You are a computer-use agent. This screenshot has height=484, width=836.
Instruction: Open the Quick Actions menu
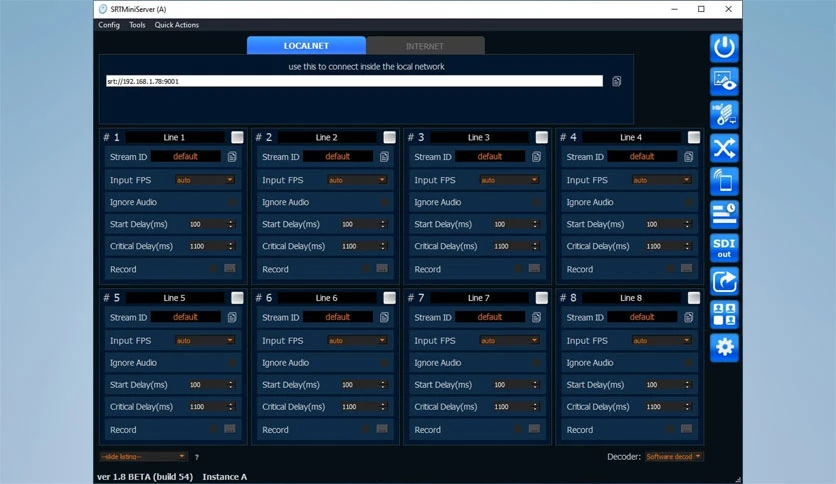tap(176, 25)
